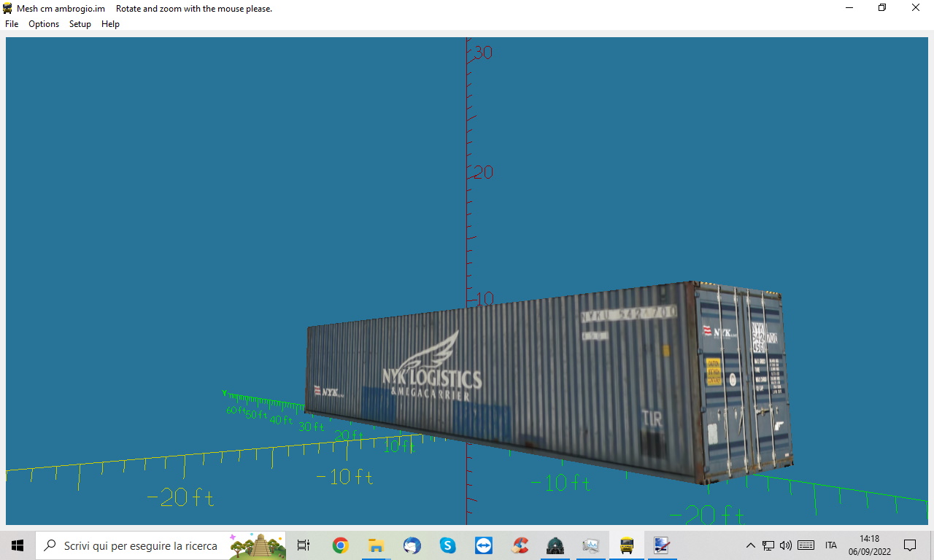Open the Options menu
The height and width of the screenshot is (560, 934).
coord(44,24)
